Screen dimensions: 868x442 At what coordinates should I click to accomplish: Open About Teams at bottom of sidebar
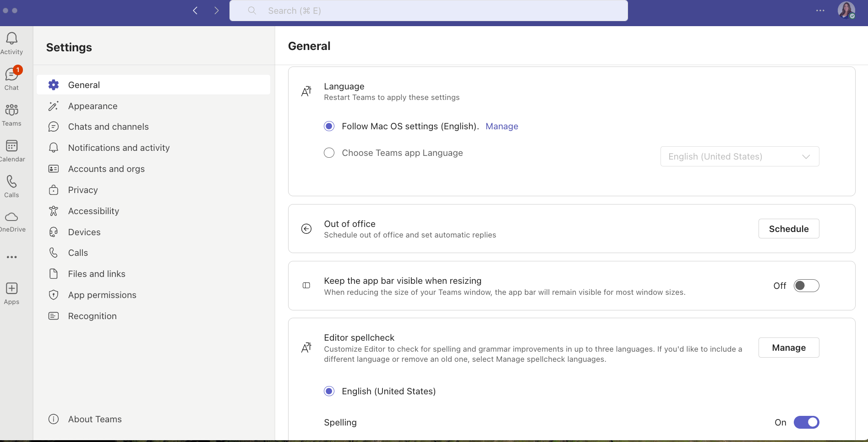point(153,419)
